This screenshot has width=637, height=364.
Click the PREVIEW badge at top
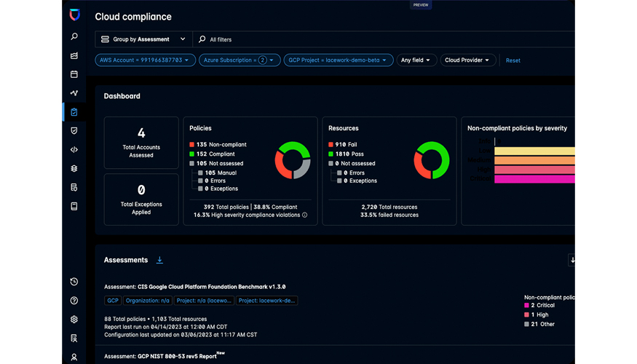(421, 5)
